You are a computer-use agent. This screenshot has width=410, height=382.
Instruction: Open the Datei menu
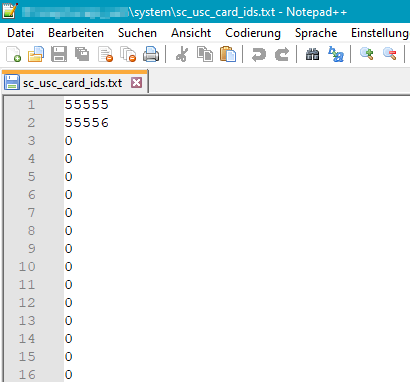[x=21, y=33]
